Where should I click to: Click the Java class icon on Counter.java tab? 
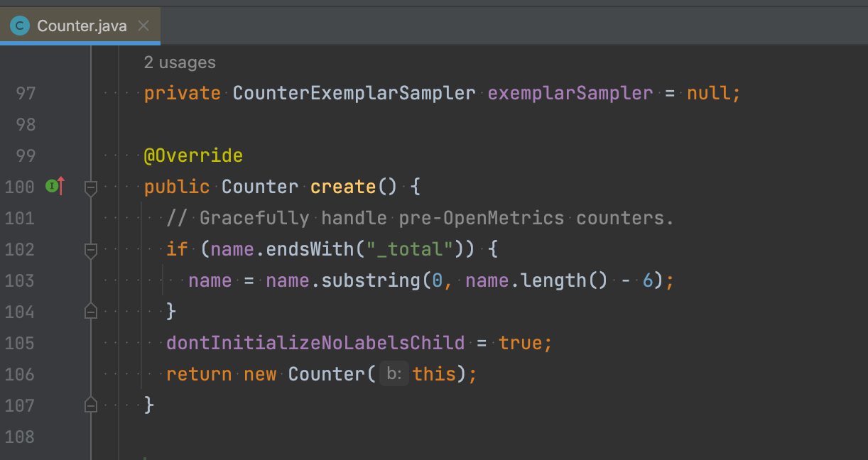(20, 26)
